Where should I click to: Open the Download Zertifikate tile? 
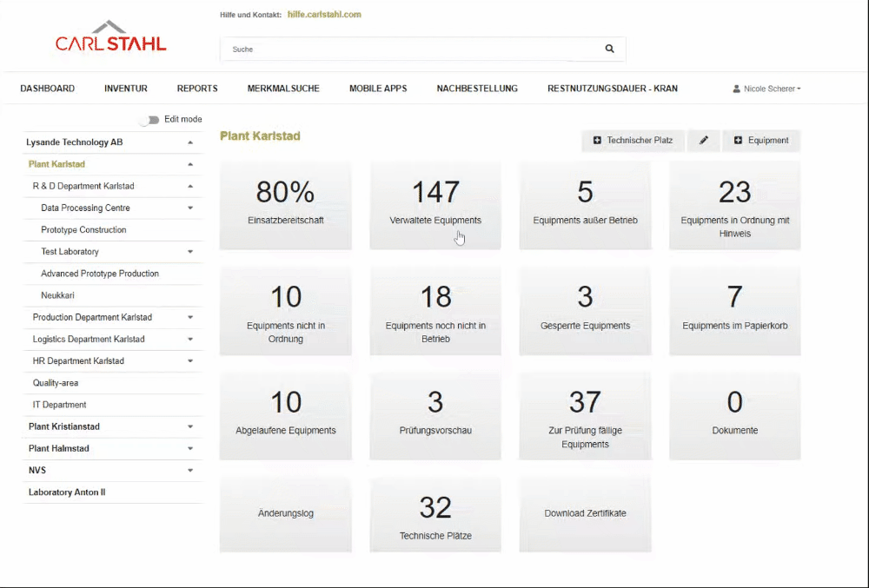(585, 513)
